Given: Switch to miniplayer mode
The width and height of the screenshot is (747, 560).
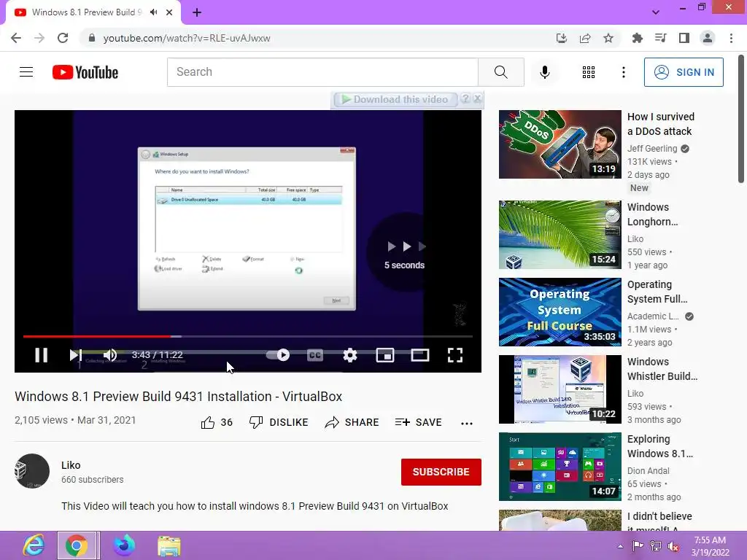Looking at the screenshot, I should click(x=385, y=355).
